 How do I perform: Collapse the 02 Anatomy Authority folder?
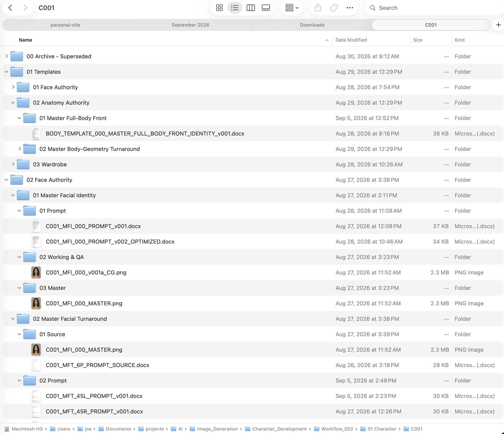(x=13, y=103)
